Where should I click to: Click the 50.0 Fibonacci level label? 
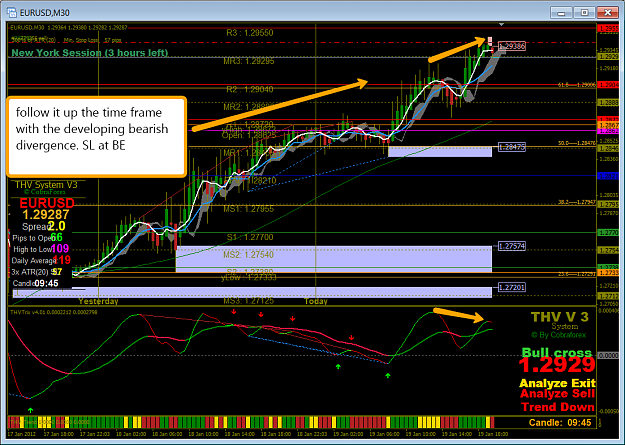(x=577, y=143)
